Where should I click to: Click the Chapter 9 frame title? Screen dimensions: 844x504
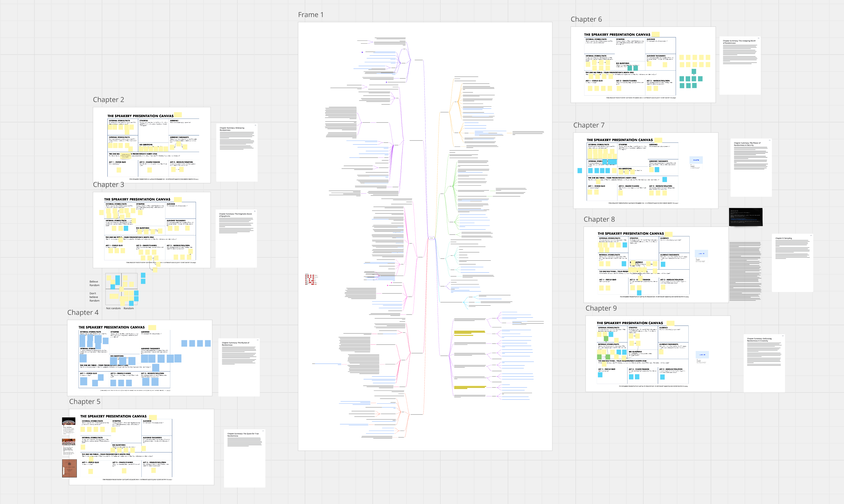tap(601, 308)
